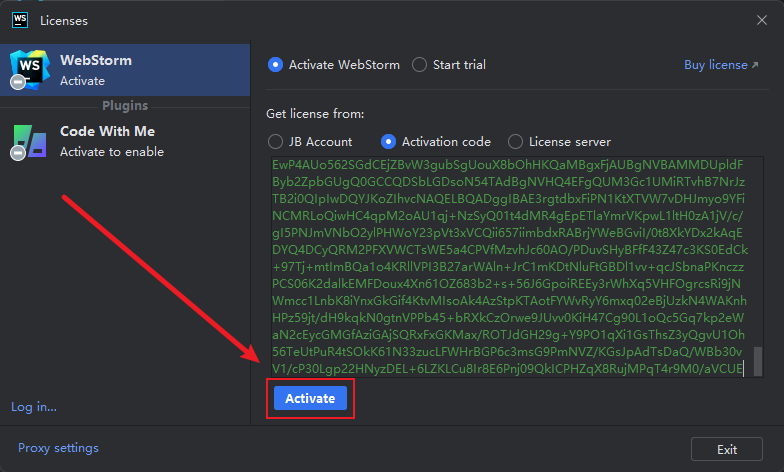Viewport: 784px width, 472px height.
Task: Open the Log in... link
Action: [x=34, y=407]
